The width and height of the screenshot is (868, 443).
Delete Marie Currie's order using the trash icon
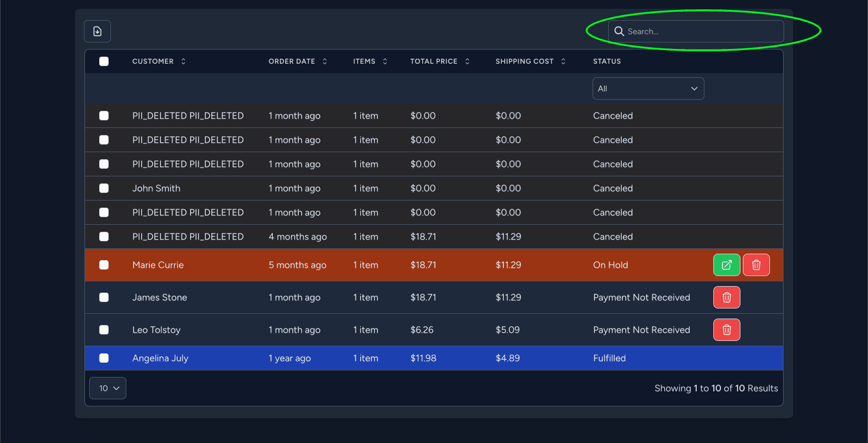point(756,265)
